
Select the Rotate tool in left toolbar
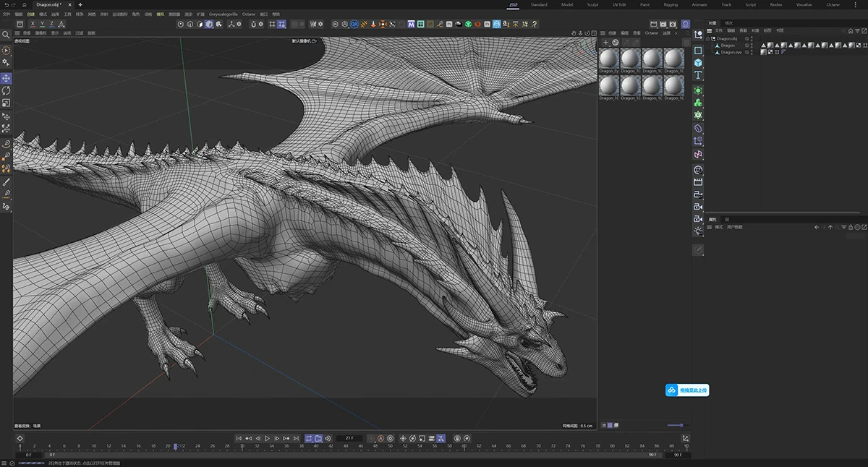[7, 90]
